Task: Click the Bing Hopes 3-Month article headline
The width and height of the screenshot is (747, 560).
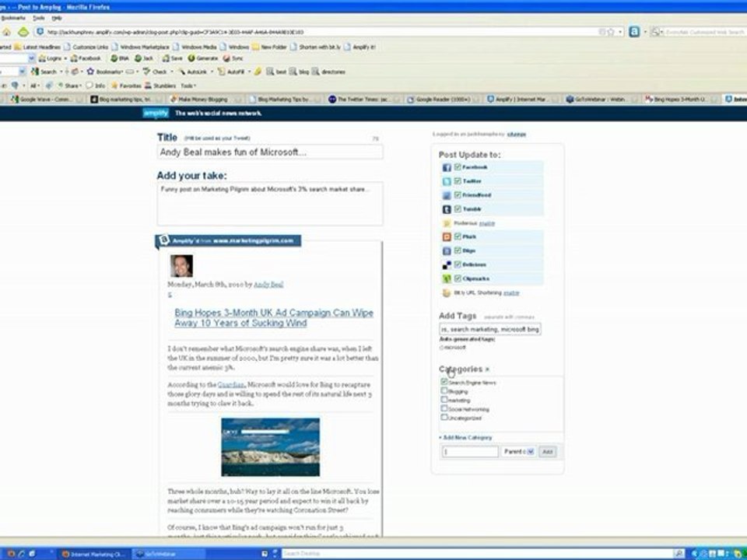Action: [274, 318]
